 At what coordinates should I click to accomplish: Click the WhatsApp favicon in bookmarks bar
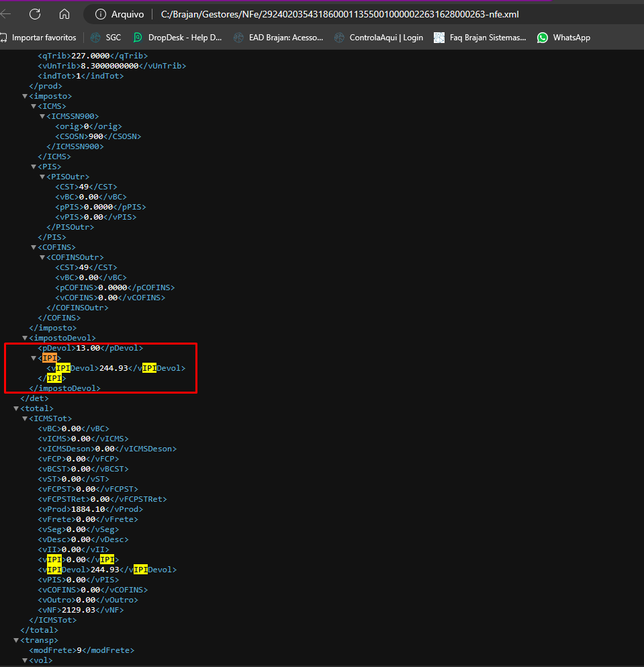(543, 38)
